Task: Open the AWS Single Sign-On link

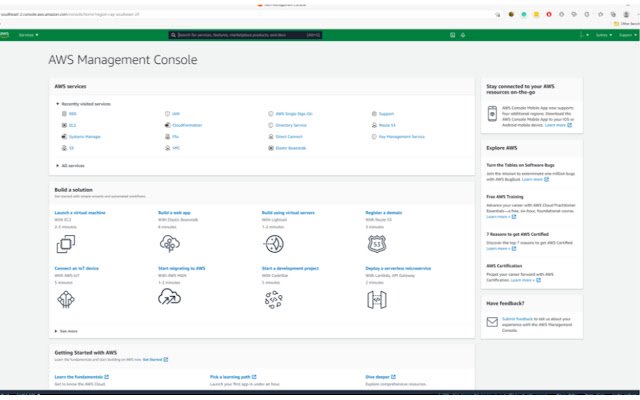Action: tap(294, 114)
